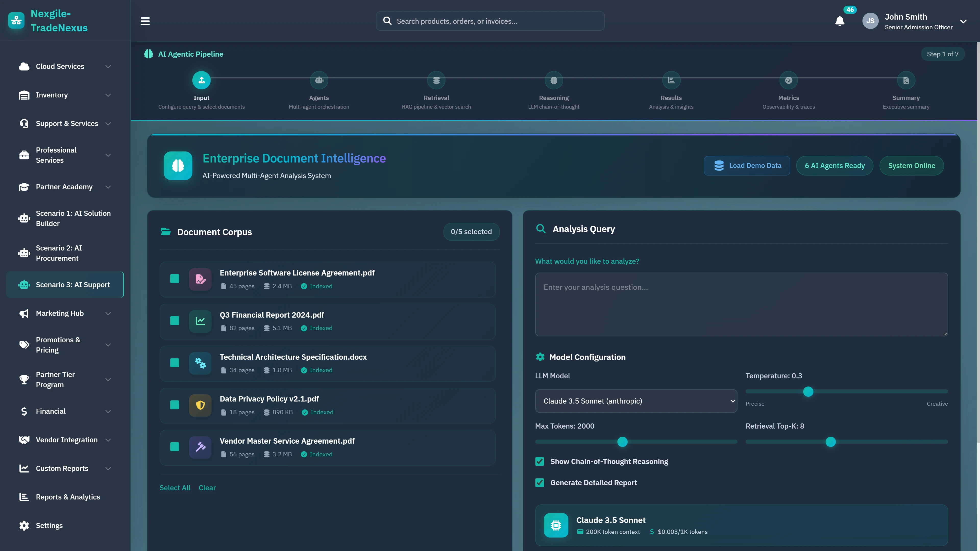Click the Summary step document icon
This screenshot has width=980, height=551.
(906, 80)
